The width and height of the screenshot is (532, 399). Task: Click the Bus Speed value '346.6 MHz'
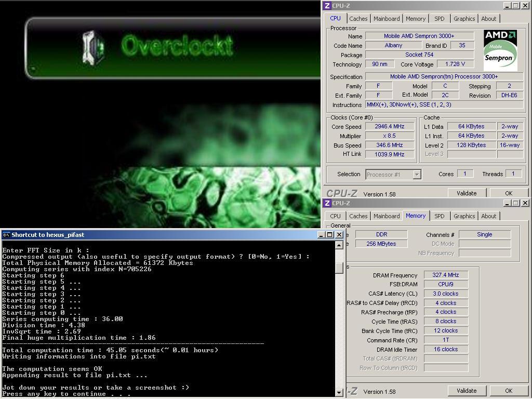(390, 145)
